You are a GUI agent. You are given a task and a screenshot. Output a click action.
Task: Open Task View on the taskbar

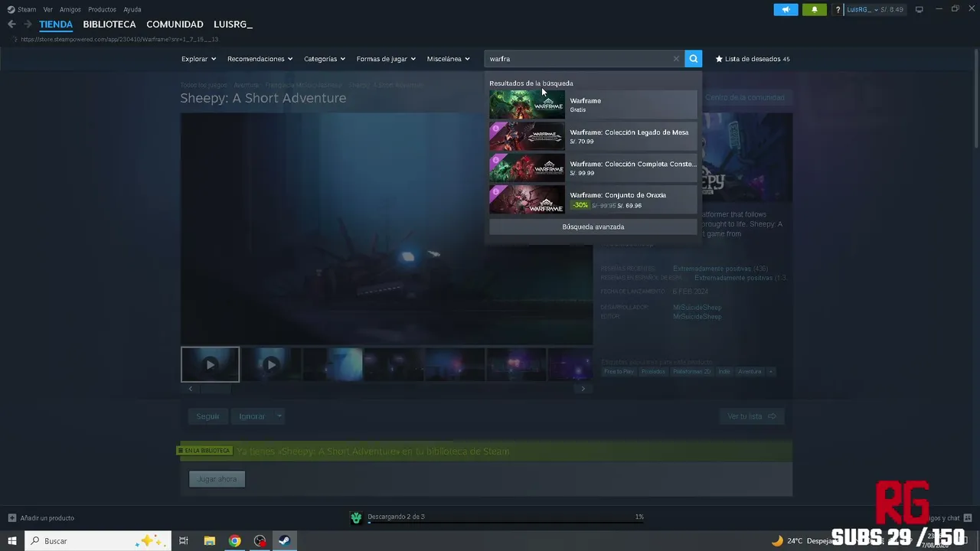point(184,541)
